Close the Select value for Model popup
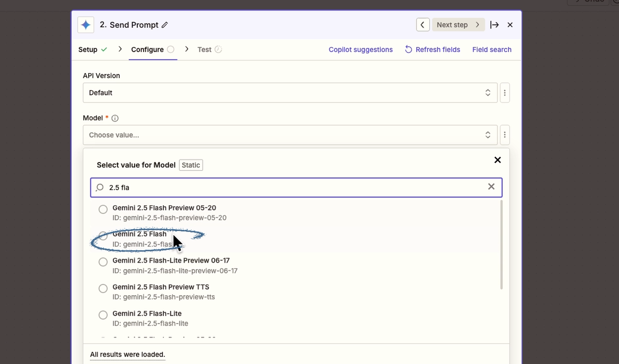This screenshot has height=364, width=619. click(x=497, y=160)
